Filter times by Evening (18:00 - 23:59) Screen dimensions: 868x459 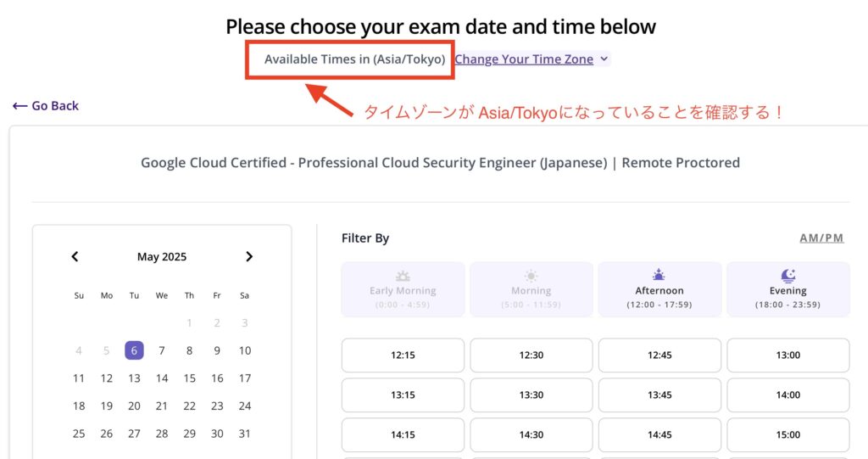pyautogui.click(x=787, y=289)
